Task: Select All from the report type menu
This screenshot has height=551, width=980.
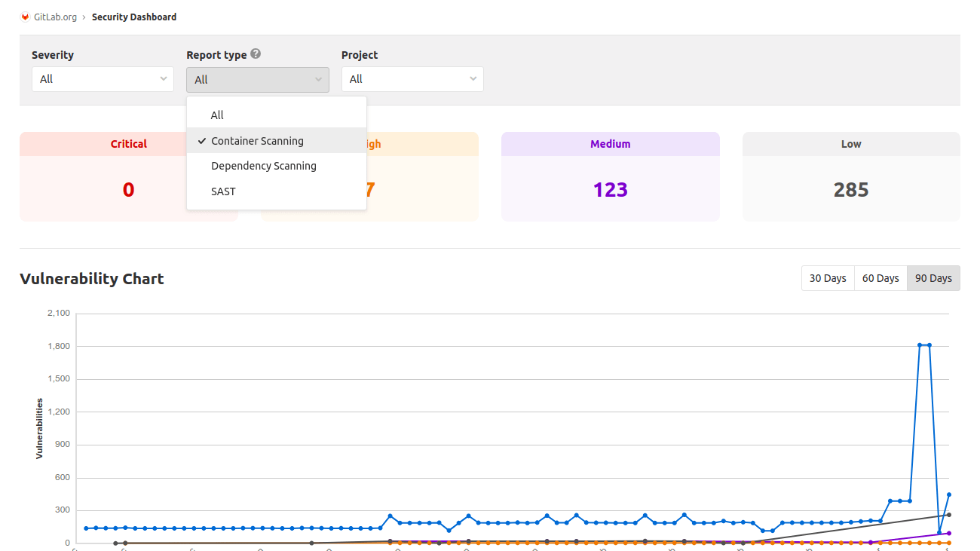Action: point(216,115)
